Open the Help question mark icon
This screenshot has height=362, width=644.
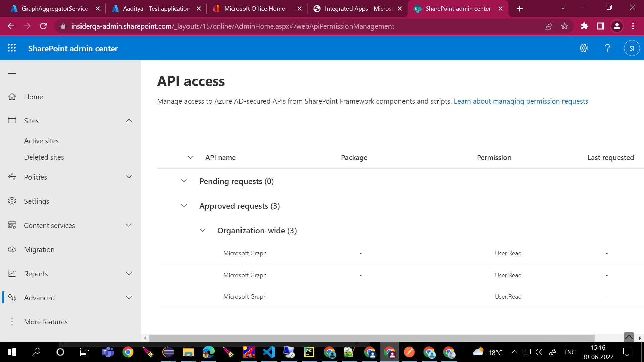(607, 48)
